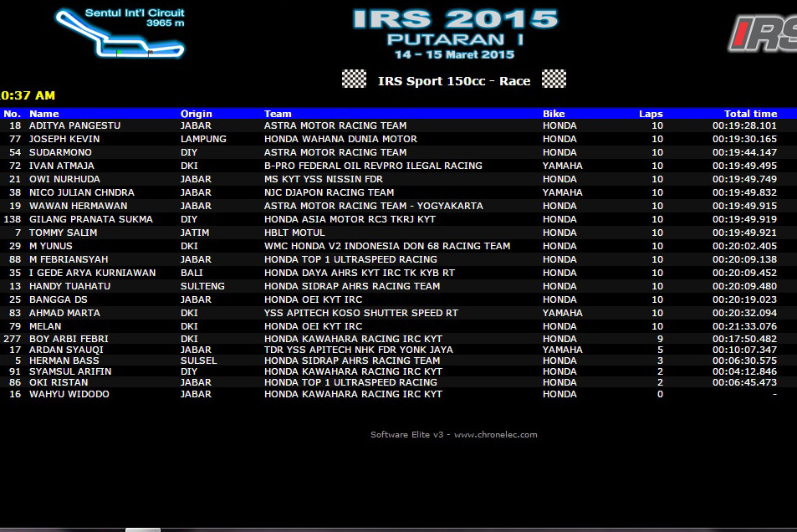The width and height of the screenshot is (797, 532).
Task: Click the IRS Sport 150cc - Race title
Action: 454,81
